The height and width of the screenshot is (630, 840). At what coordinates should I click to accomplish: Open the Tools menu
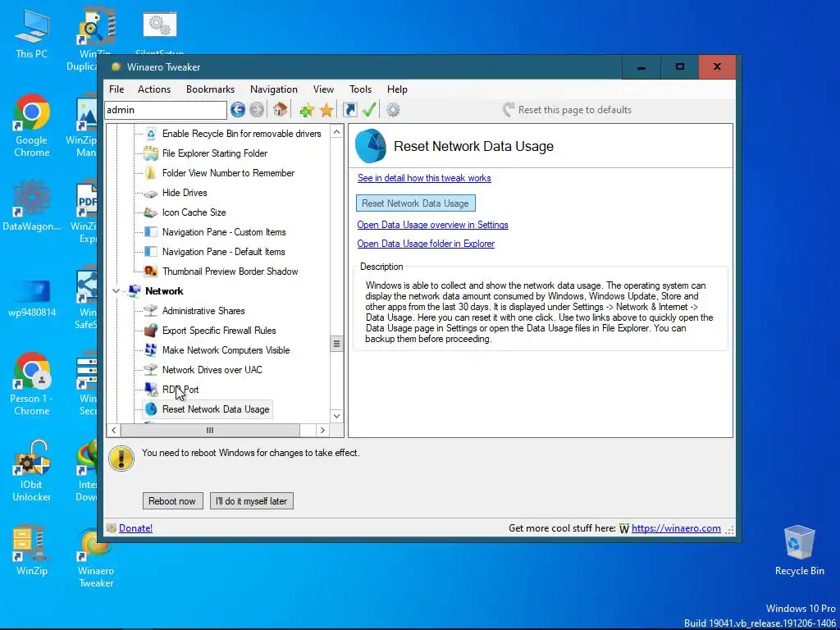[x=361, y=89]
